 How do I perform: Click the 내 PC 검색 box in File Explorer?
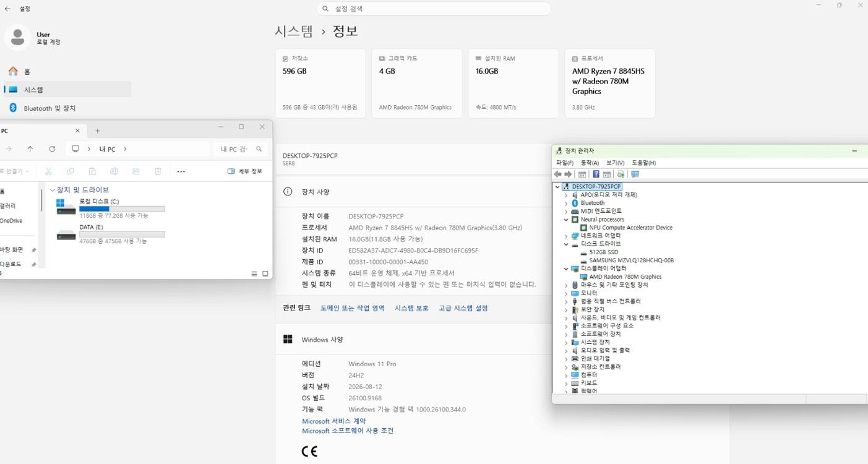click(241, 149)
